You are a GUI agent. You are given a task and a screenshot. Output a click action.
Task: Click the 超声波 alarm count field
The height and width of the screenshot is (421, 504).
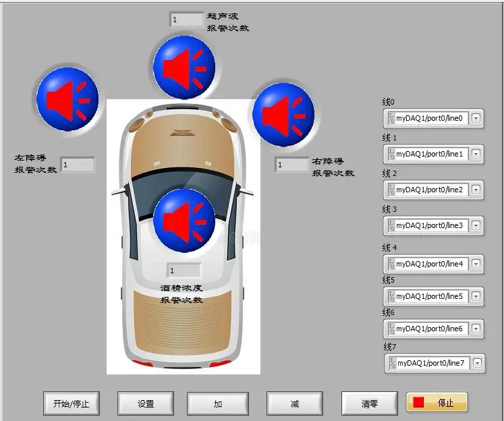click(x=187, y=20)
